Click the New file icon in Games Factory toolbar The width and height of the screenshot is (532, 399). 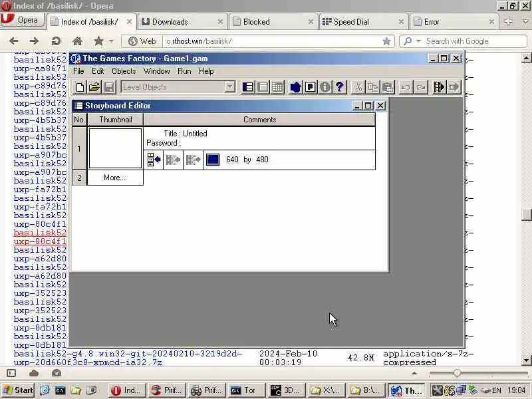[80, 87]
